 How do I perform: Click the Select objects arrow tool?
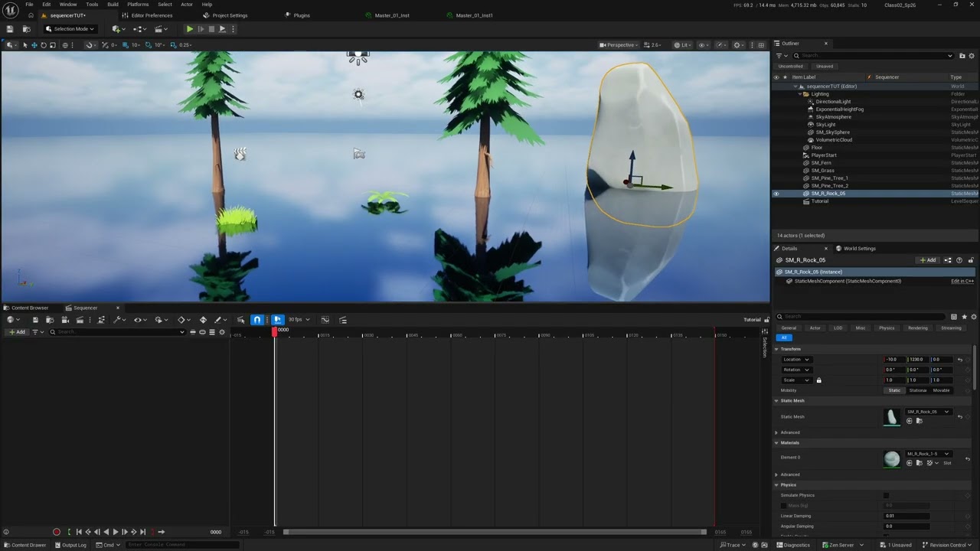pos(24,45)
